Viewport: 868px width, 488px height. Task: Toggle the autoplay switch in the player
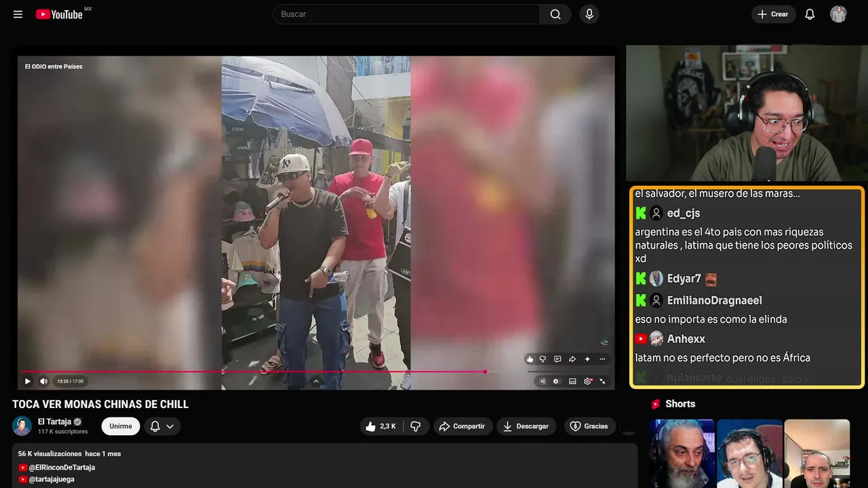(556, 382)
